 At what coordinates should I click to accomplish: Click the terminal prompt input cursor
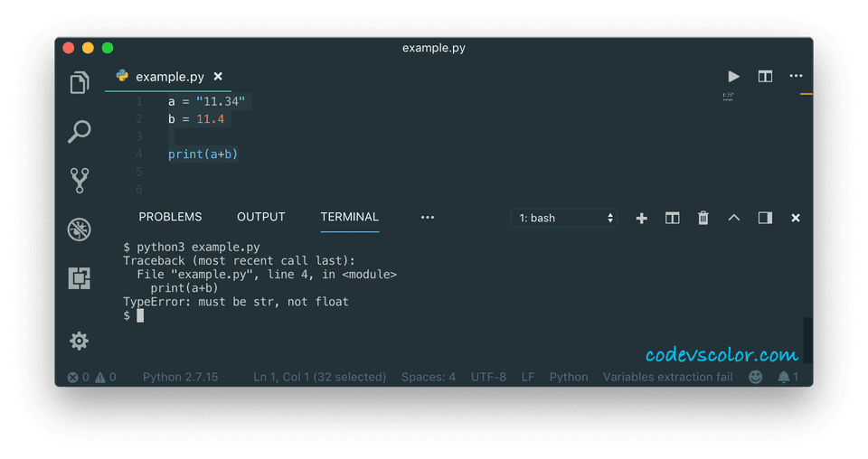pyautogui.click(x=140, y=315)
